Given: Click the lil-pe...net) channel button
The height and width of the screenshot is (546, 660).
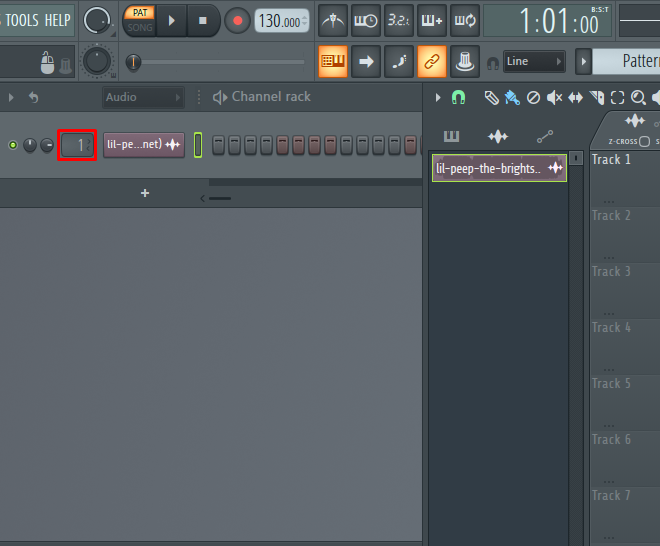Looking at the screenshot, I should (144, 145).
